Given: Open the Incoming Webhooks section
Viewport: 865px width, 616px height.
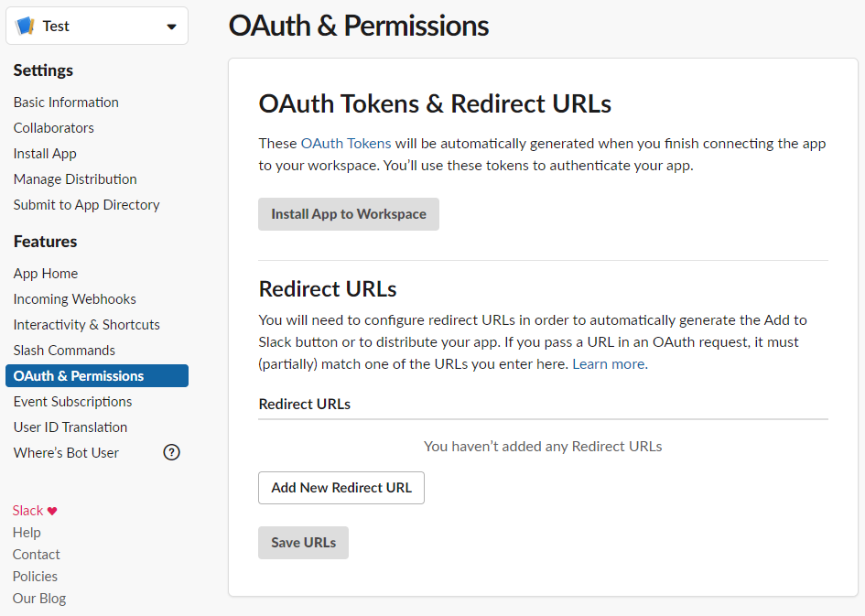Looking at the screenshot, I should (x=74, y=298).
